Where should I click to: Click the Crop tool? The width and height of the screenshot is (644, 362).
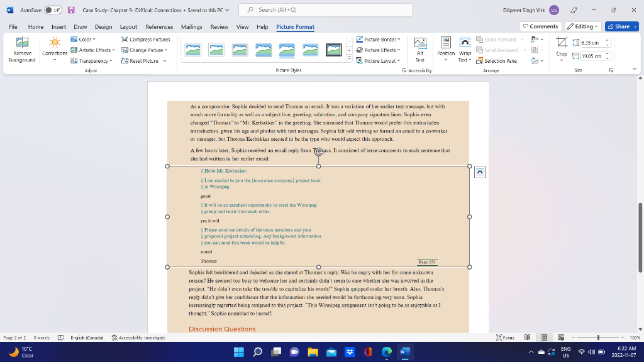[562, 49]
